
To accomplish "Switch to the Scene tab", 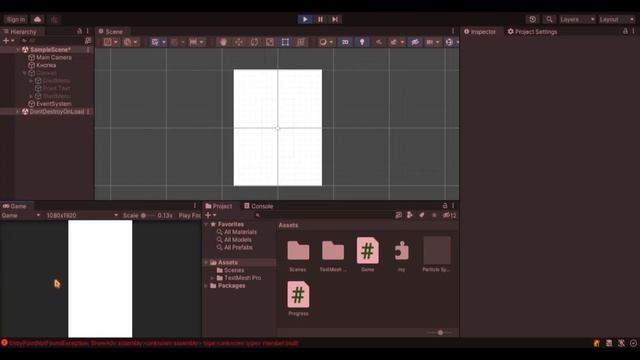I will 111,31.
